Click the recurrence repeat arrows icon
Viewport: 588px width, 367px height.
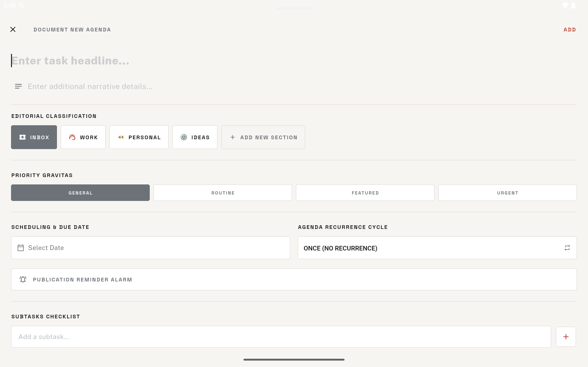567,247
